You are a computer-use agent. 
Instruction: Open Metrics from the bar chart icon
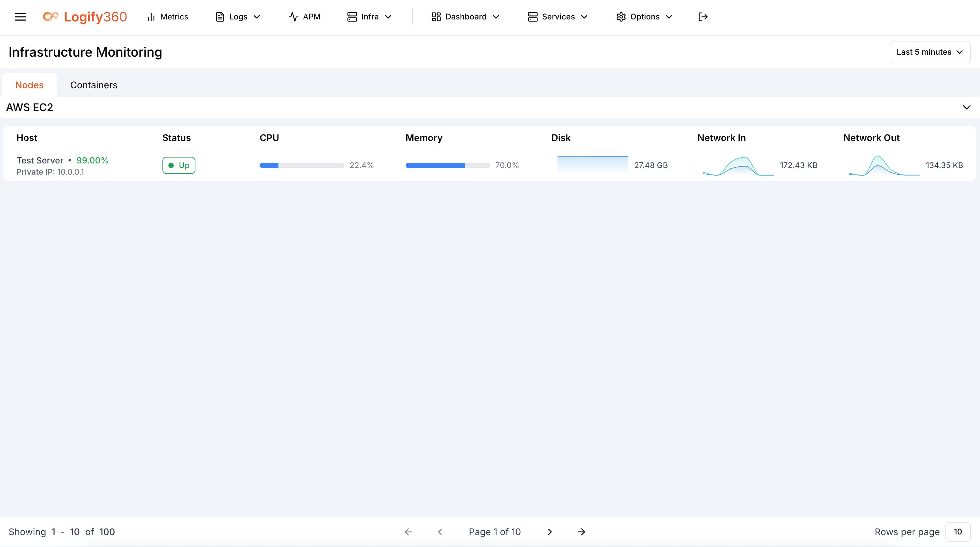(151, 17)
